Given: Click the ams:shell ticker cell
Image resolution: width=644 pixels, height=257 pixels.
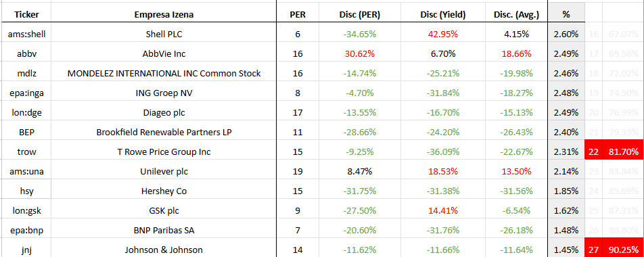Looking at the screenshot, I should tap(26, 34).
